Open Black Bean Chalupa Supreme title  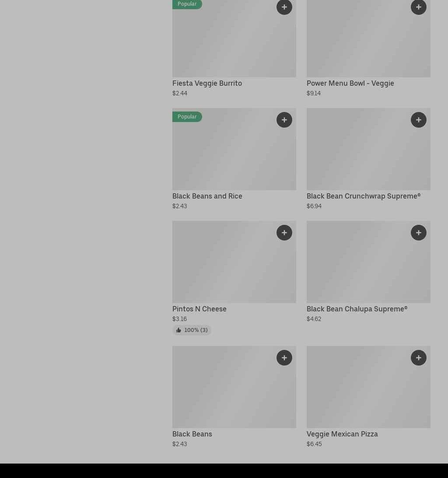coord(357,309)
